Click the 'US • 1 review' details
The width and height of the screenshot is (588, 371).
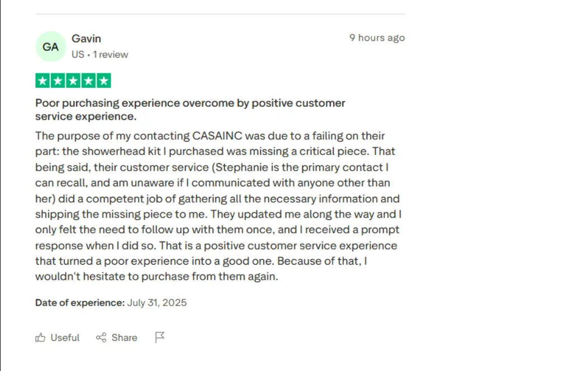click(x=99, y=54)
